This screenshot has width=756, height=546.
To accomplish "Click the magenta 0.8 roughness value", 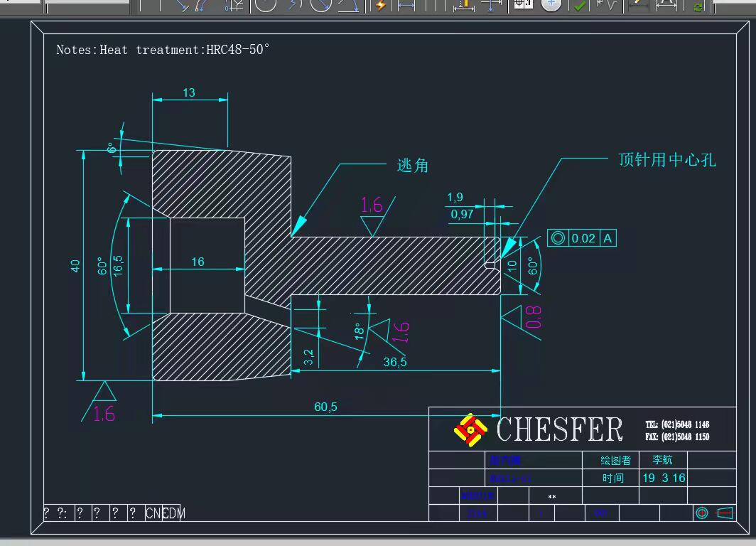I will click(534, 317).
